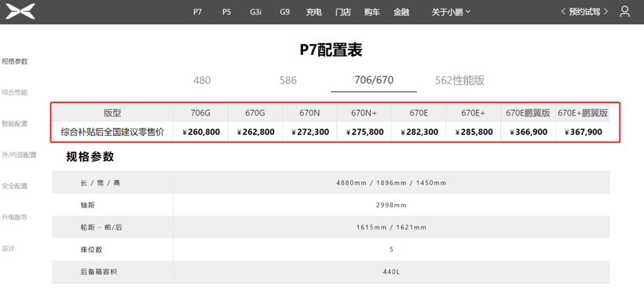644x289 pixels.
Task: Open the P7 nav menu item
Action: click(x=198, y=12)
